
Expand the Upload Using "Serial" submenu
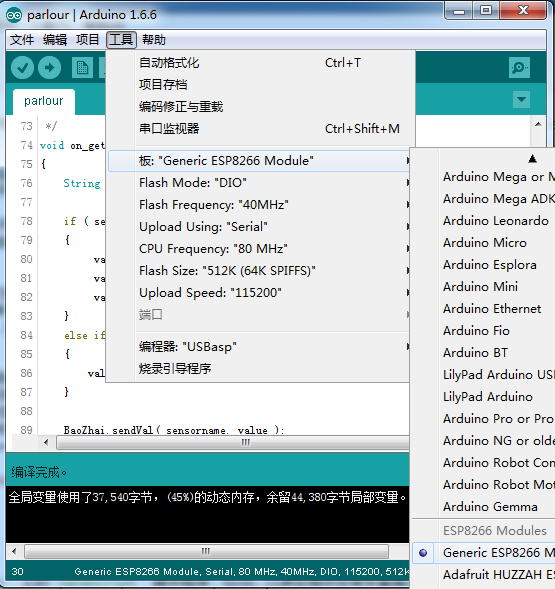259,227
